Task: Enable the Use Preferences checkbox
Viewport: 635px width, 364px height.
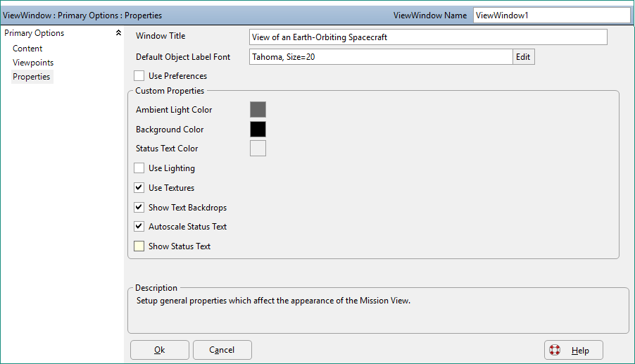Action: tap(139, 76)
